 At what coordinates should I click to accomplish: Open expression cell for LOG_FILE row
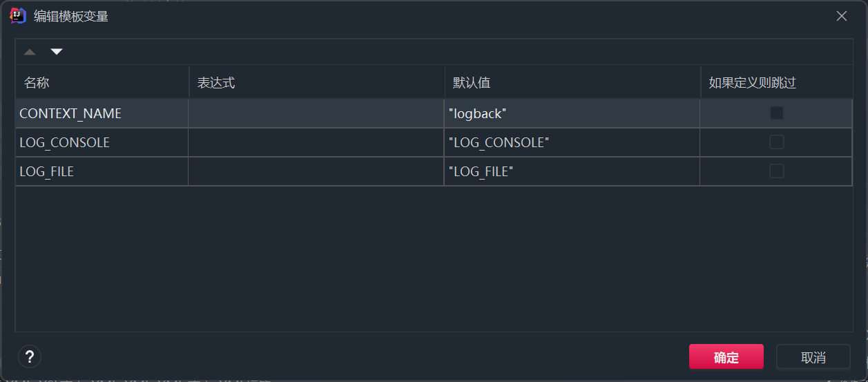point(316,171)
